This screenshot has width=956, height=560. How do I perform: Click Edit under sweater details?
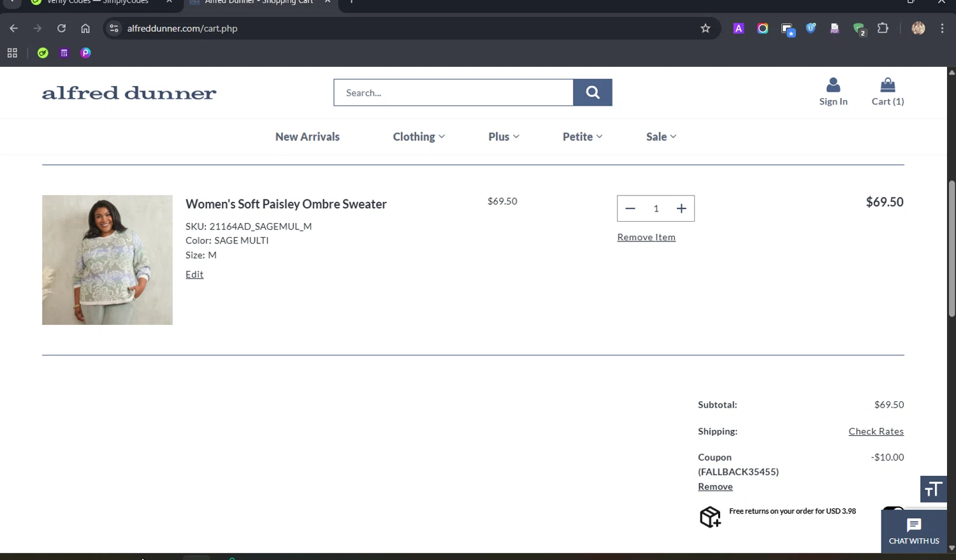click(x=194, y=274)
